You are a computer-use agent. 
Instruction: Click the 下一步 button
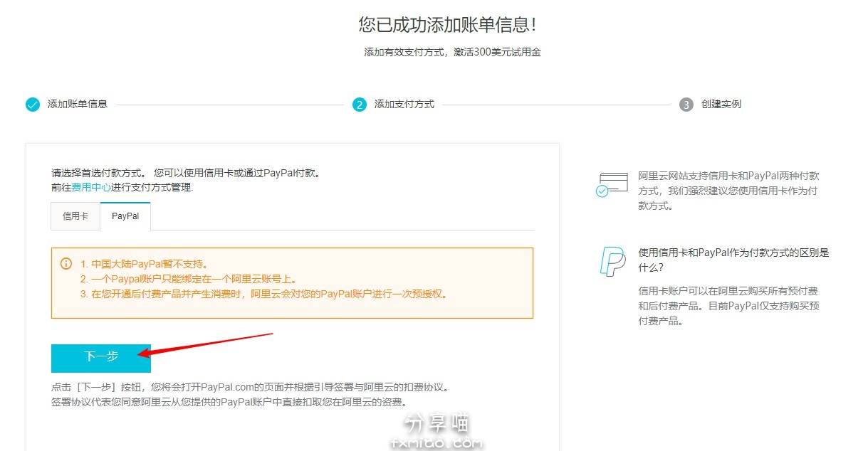pyautogui.click(x=101, y=358)
